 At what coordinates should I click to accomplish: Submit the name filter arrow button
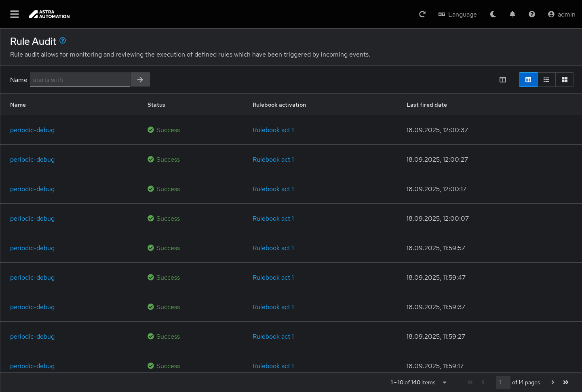[x=140, y=80]
